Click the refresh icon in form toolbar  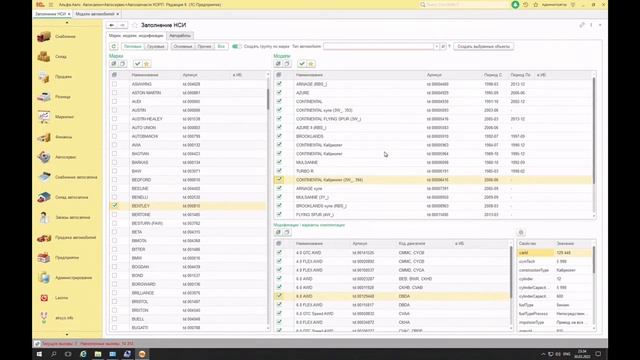click(114, 47)
